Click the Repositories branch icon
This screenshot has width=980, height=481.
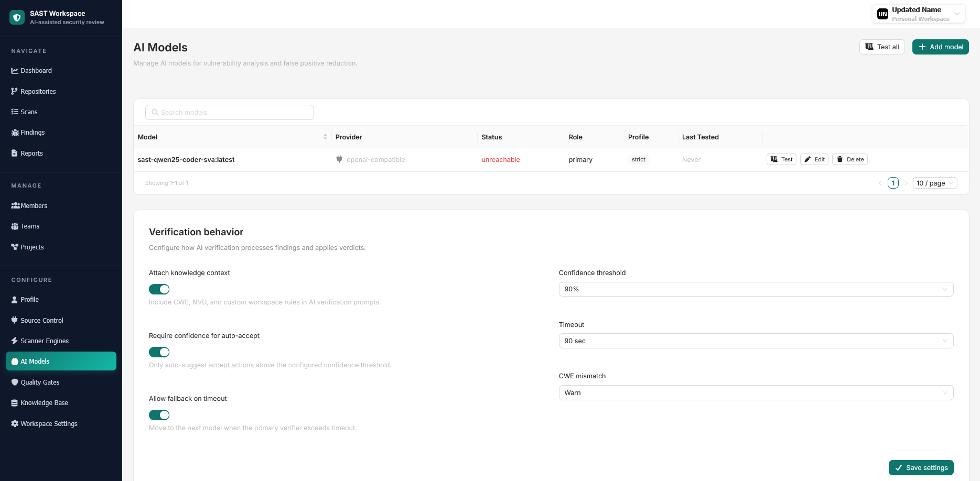pyautogui.click(x=15, y=91)
